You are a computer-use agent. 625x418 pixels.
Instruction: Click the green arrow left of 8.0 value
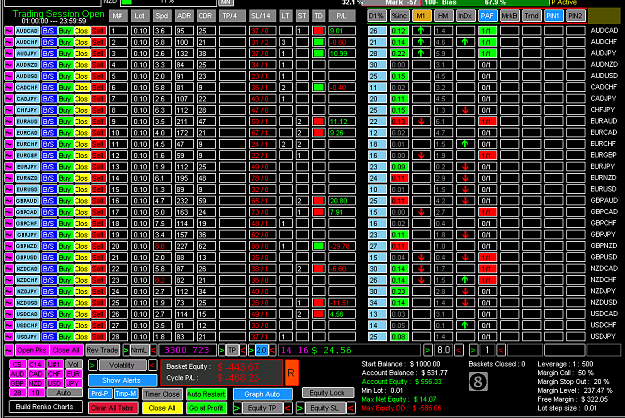point(427,350)
